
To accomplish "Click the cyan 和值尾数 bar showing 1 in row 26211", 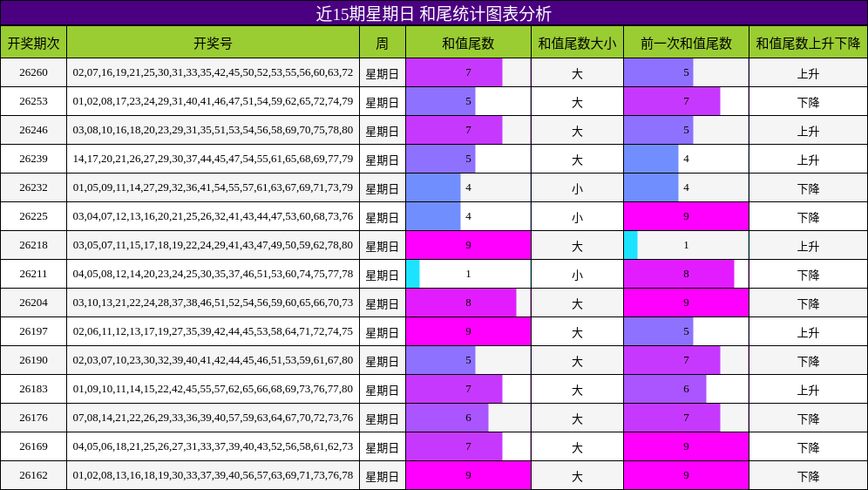I will point(413,274).
